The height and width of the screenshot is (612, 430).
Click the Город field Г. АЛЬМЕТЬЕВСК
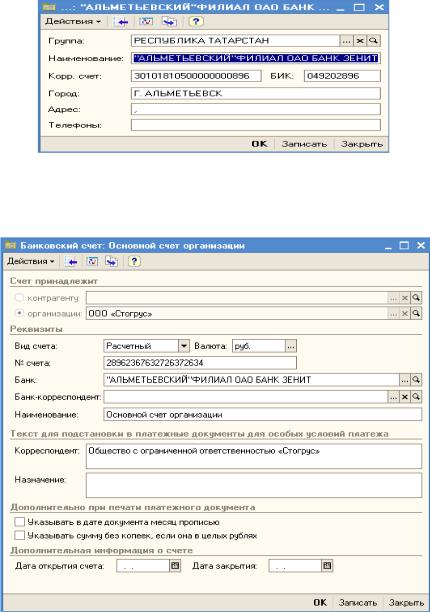coord(256,93)
